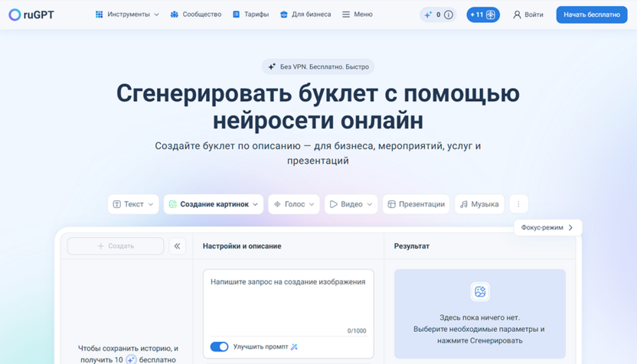Viewport: 637px width, 364px height.
Task: Click into the image prompt text field
Action: tap(289, 302)
